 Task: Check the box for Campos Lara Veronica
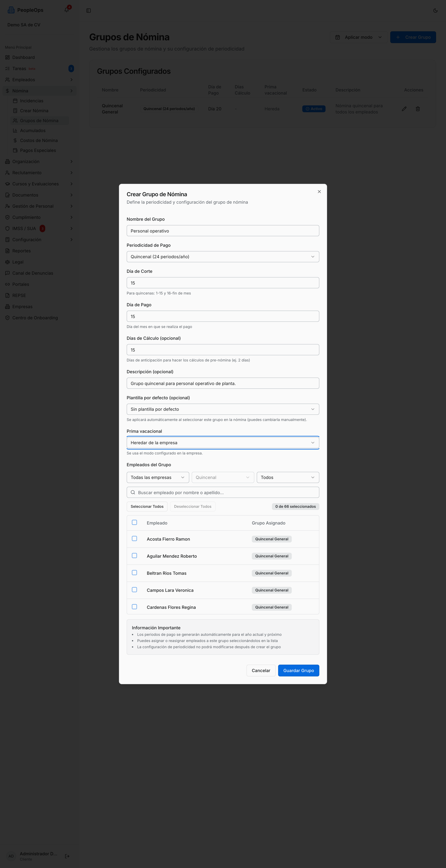coord(134,590)
